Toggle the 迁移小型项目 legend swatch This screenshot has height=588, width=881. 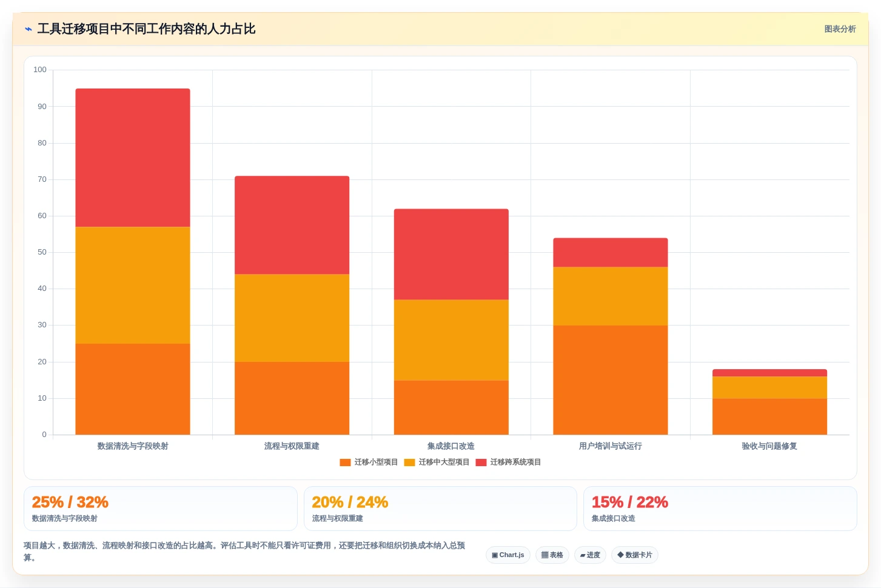click(x=345, y=463)
